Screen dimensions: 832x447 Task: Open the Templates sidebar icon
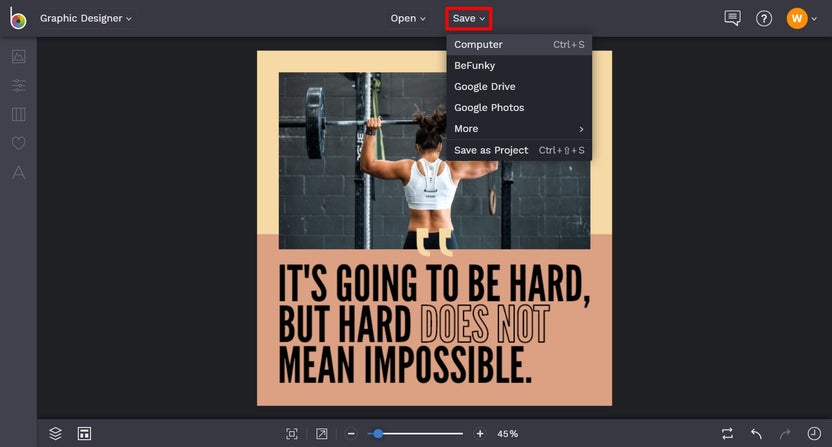(x=19, y=114)
